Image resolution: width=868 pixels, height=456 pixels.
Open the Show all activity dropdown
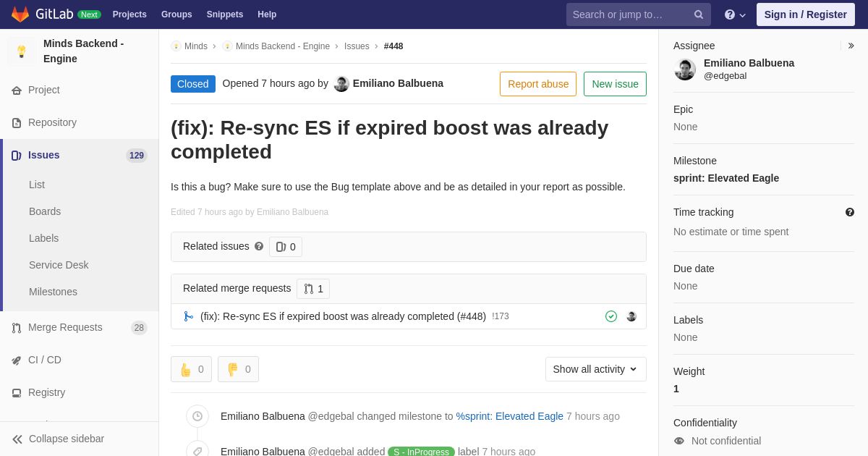596,369
